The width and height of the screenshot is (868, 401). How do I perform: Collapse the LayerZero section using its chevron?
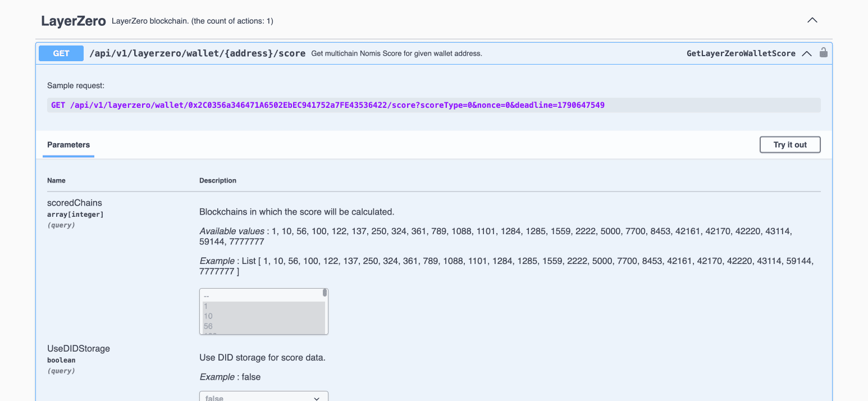coord(812,20)
